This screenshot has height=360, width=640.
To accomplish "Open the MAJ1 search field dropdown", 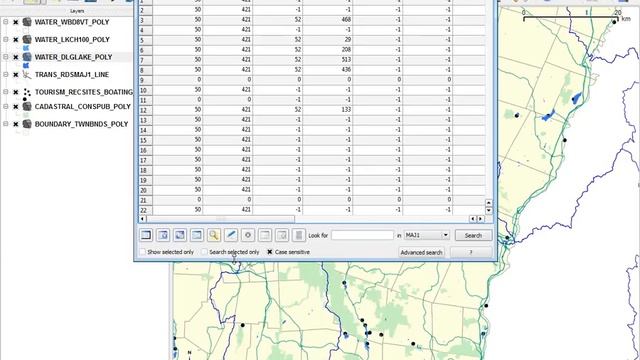I will tap(427, 235).
